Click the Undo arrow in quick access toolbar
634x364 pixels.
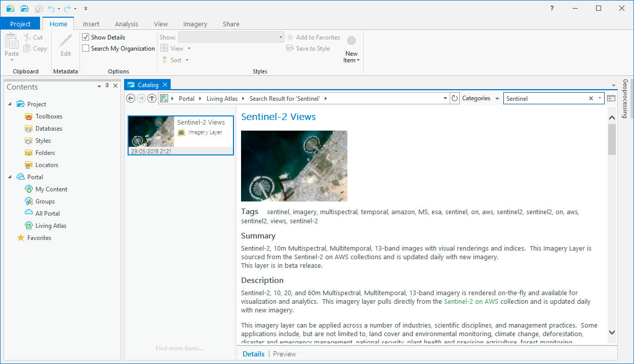pos(51,9)
